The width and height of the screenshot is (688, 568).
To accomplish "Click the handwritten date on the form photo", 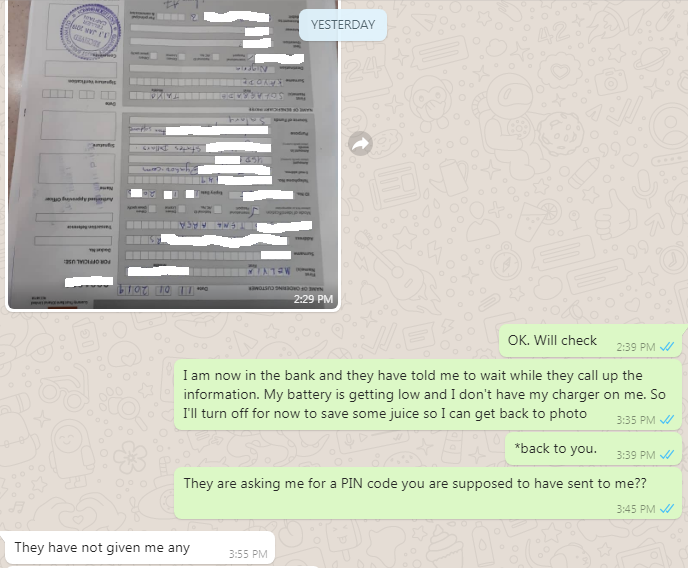I will 155,290.
